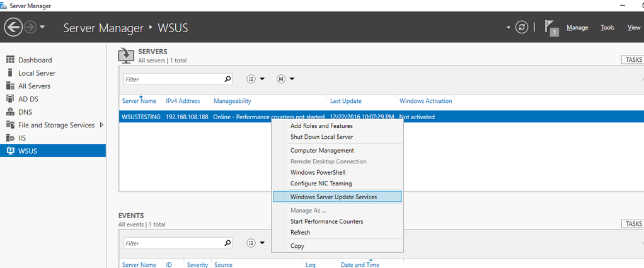Open the IIS role page

click(52, 138)
